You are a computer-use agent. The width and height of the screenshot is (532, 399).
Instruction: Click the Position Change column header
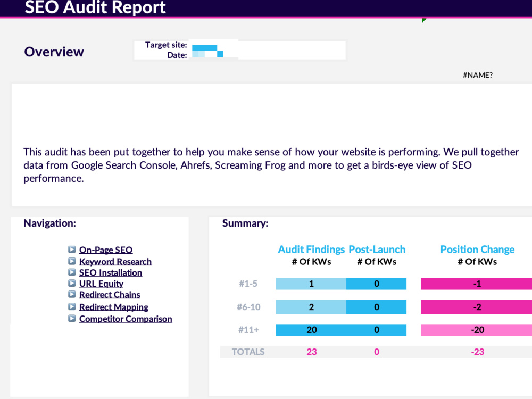[x=477, y=250]
